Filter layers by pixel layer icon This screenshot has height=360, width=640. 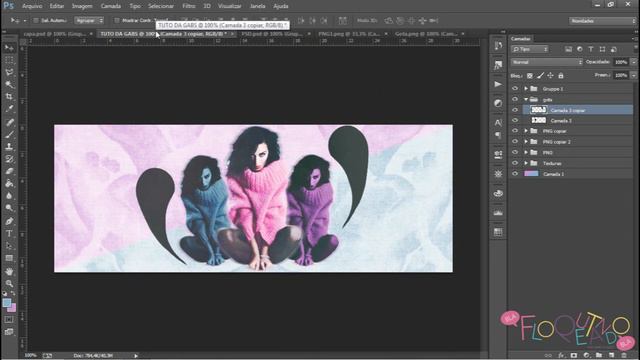[568, 49]
